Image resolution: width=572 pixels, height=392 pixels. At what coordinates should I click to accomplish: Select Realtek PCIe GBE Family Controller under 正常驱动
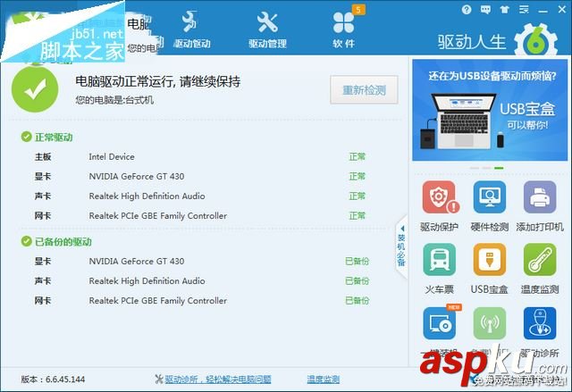(x=158, y=216)
